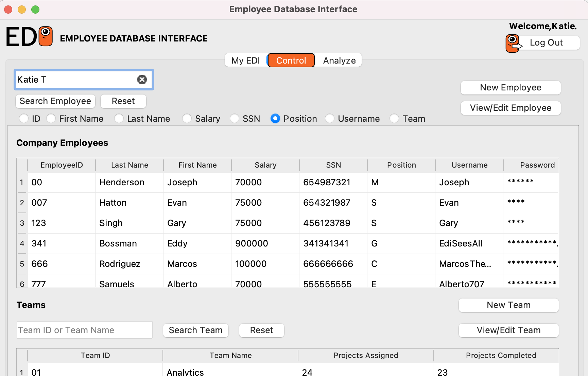Click the New Team button

[508, 305]
